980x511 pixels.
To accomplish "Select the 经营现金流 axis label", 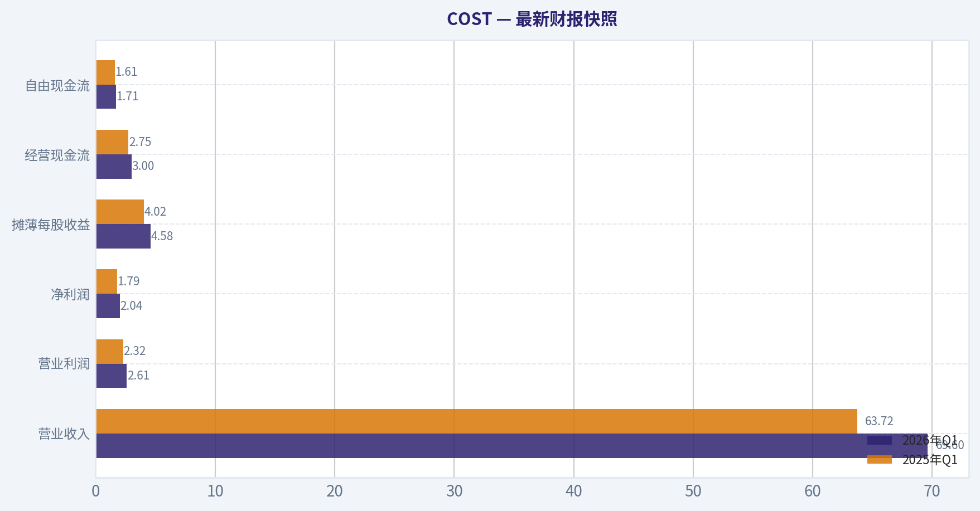I will pyautogui.click(x=57, y=155).
